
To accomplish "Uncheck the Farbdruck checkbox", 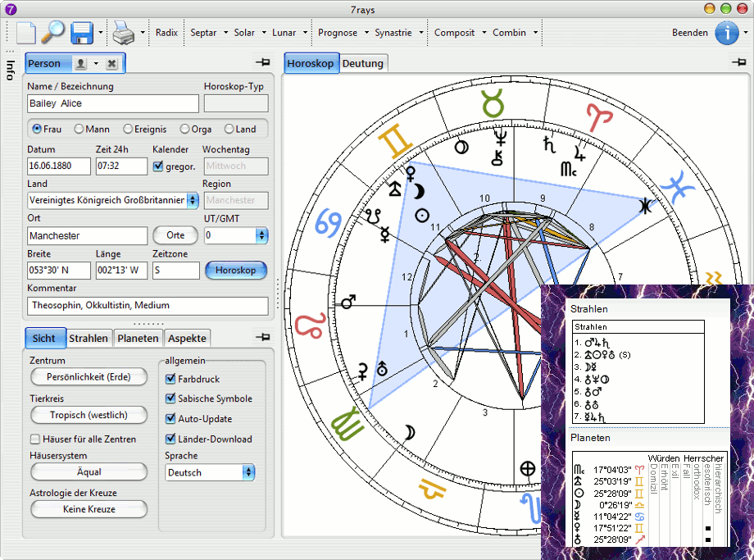I will coord(171,379).
